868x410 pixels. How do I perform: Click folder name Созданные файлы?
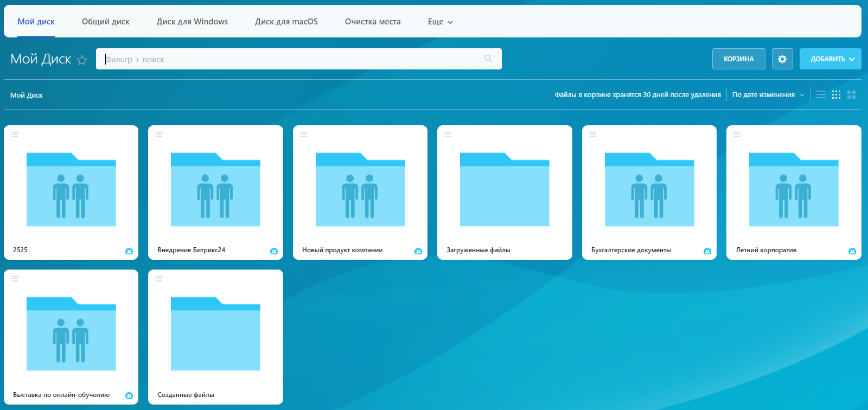(186, 395)
